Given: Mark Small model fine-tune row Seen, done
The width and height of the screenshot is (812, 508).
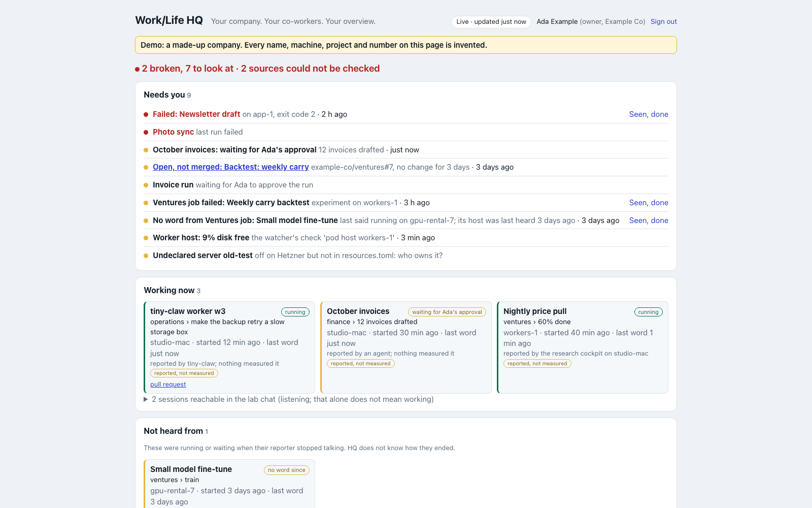Looking at the screenshot, I should tap(649, 220).
